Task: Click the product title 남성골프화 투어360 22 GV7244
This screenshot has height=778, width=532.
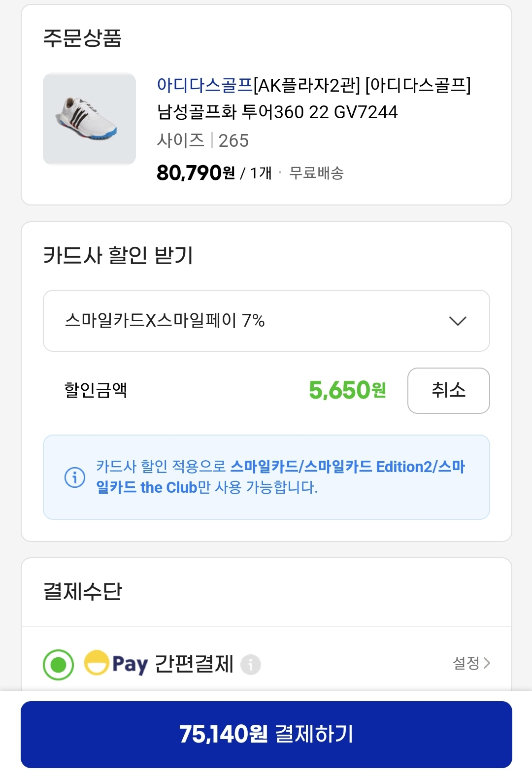Action: (x=277, y=112)
